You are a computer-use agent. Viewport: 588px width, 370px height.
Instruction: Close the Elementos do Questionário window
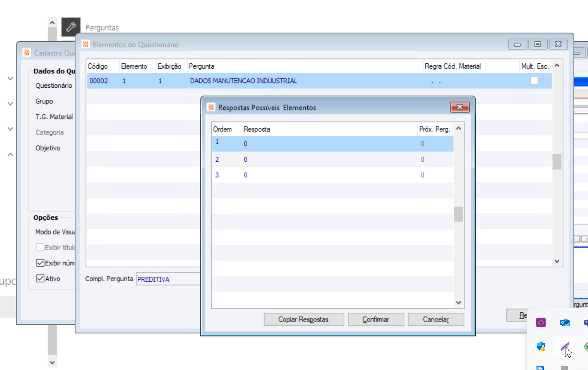(558, 44)
